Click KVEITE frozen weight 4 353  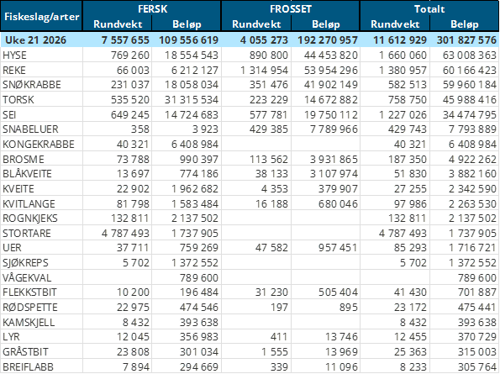click(x=274, y=189)
